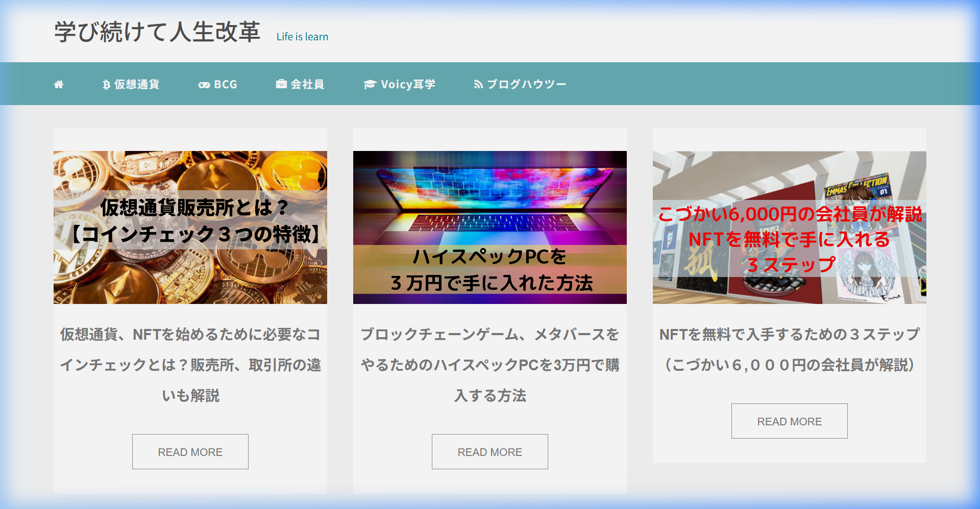Click READ MORE on the NFT steps article
This screenshot has width=980, height=509.
789,421
